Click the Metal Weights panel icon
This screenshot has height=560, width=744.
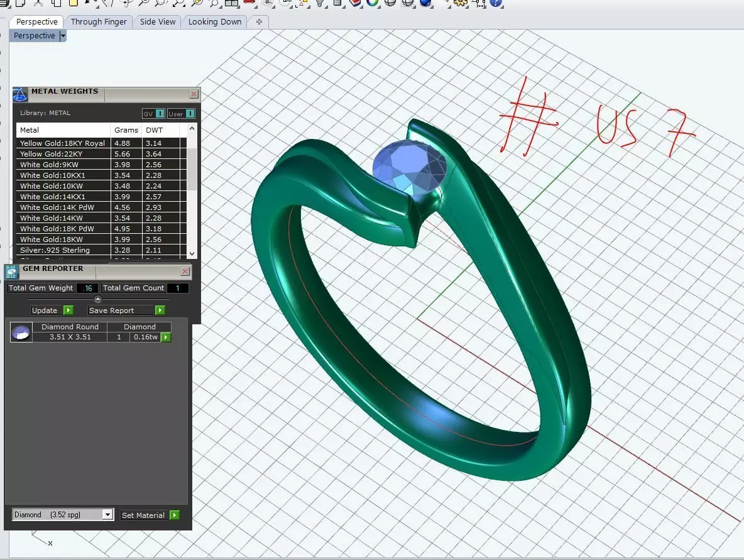(20, 94)
